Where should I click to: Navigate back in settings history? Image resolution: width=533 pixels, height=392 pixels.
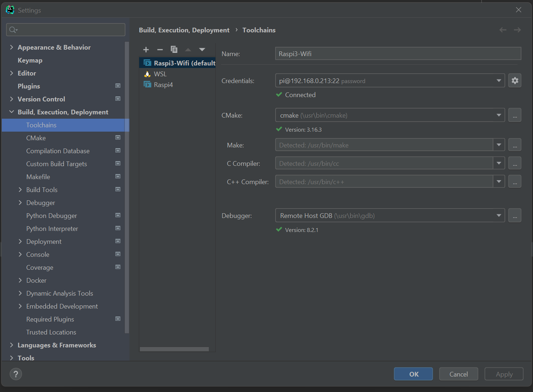click(x=503, y=30)
